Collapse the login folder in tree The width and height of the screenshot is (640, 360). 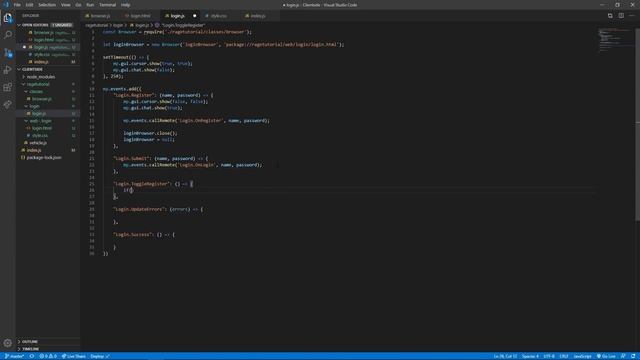point(35,106)
